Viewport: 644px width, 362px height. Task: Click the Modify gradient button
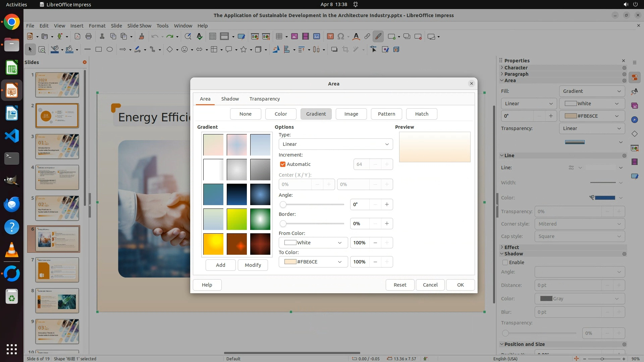click(253, 265)
